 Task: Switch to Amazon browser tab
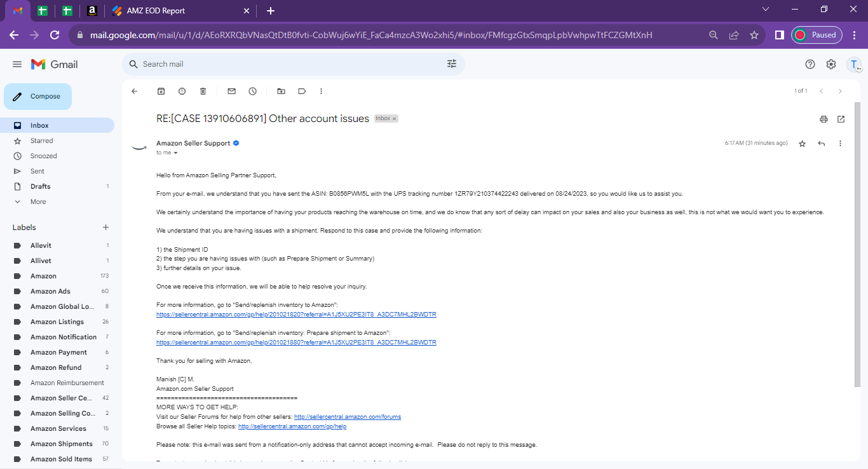click(92, 11)
